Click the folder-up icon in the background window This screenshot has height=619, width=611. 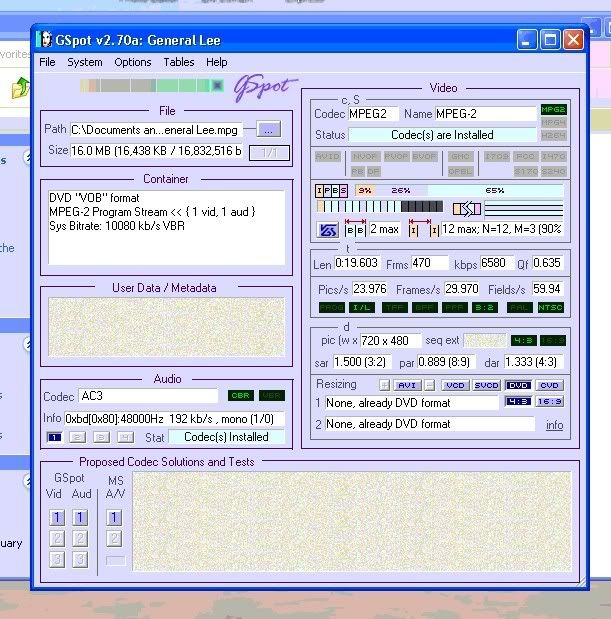(x=21, y=88)
